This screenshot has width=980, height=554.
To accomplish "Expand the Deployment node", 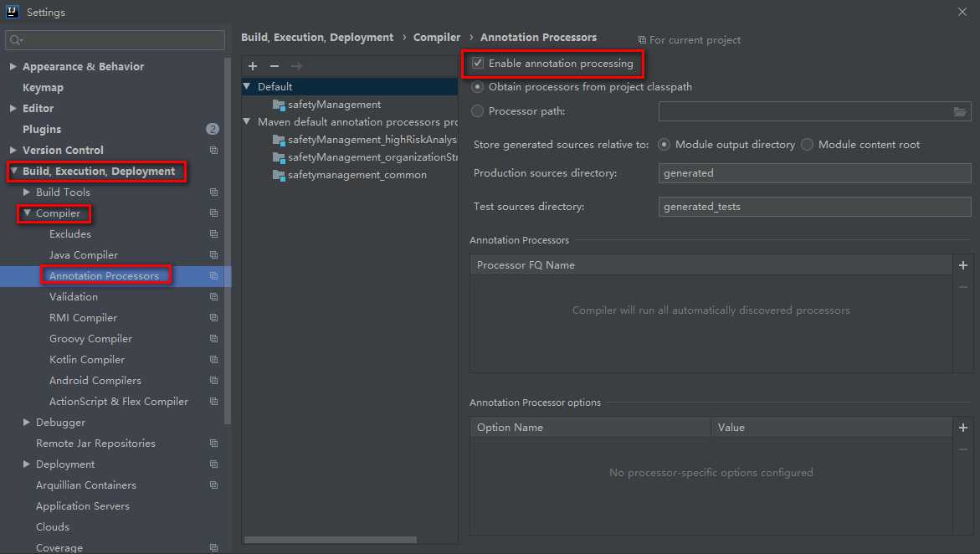I will pos(26,464).
